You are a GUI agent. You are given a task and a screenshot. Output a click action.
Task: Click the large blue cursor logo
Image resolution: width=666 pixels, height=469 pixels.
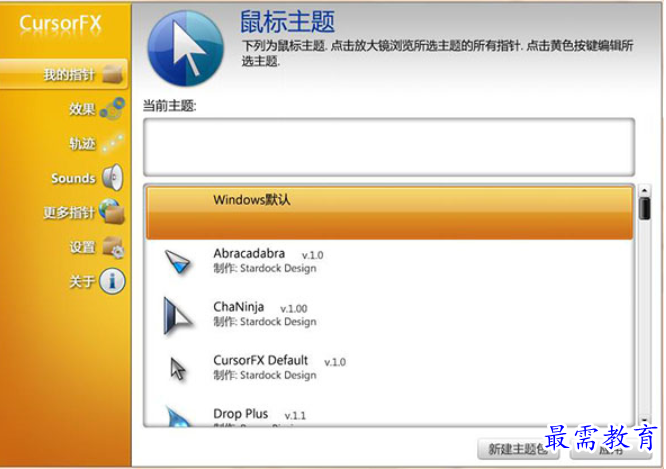click(x=186, y=48)
